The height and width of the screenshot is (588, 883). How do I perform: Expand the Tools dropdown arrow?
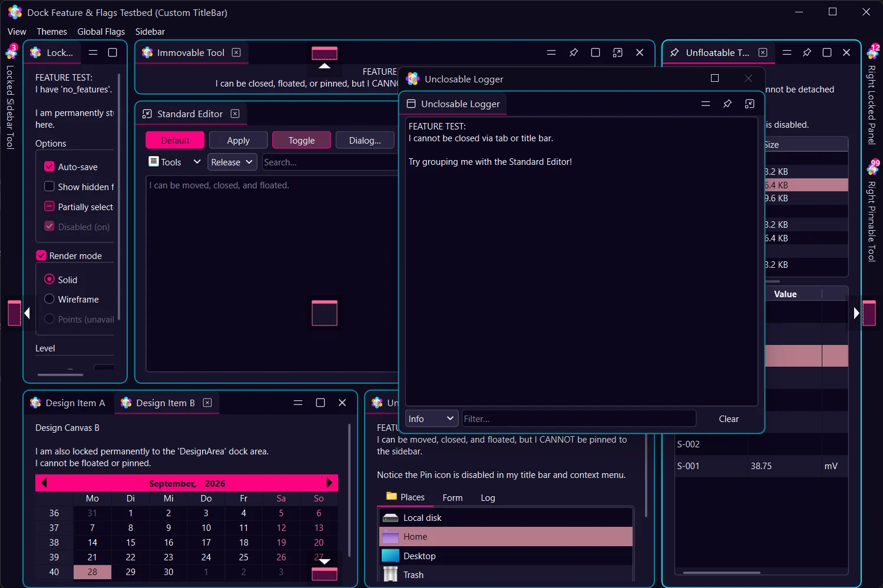coord(197,162)
